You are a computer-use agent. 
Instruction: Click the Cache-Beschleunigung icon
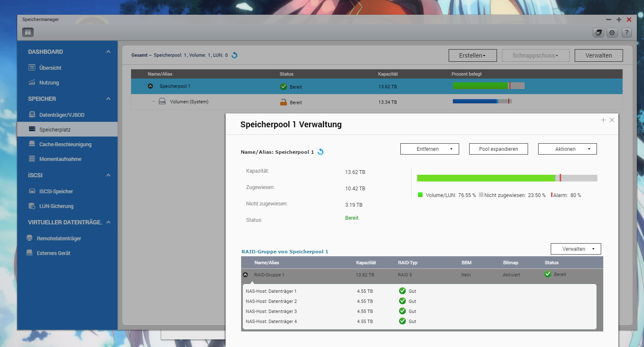point(32,144)
